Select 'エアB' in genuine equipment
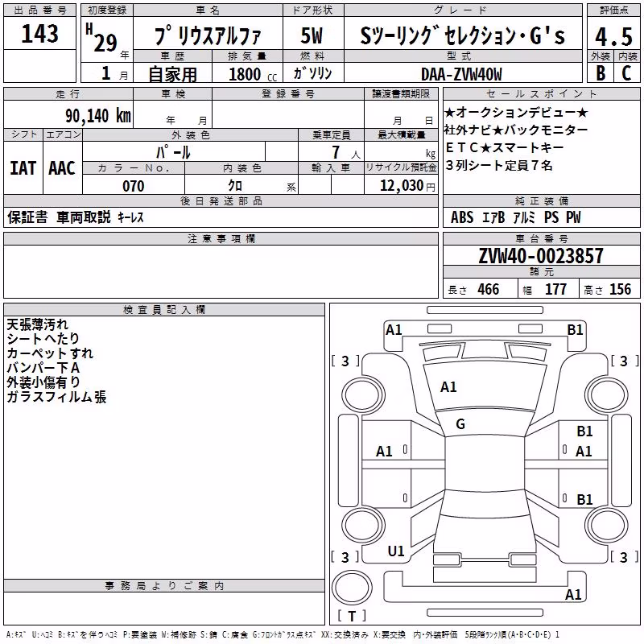The width and height of the screenshot is (644, 644). (493, 217)
